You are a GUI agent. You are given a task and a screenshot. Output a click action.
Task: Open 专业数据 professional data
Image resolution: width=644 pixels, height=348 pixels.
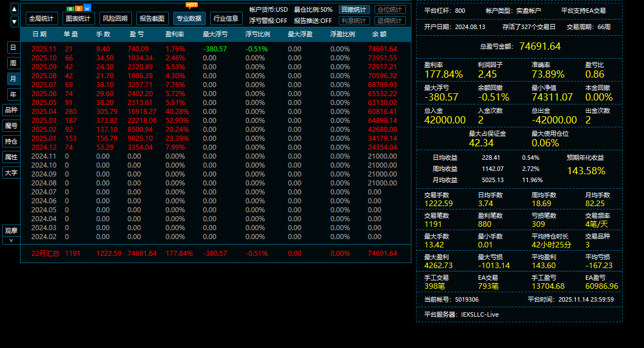click(190, 18)
